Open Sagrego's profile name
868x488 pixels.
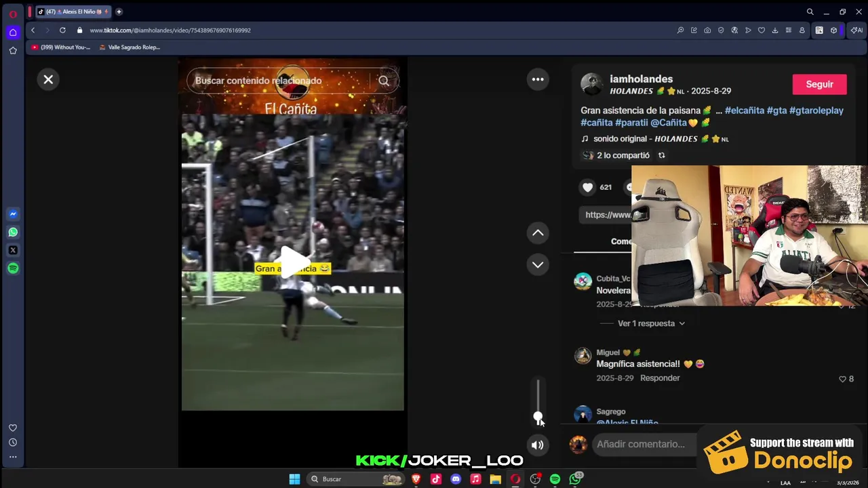pyautogui.click(x=611, y=411)
